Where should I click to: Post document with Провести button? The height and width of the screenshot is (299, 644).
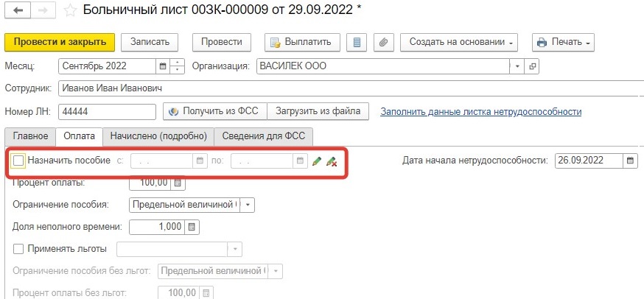coord(222,42)
